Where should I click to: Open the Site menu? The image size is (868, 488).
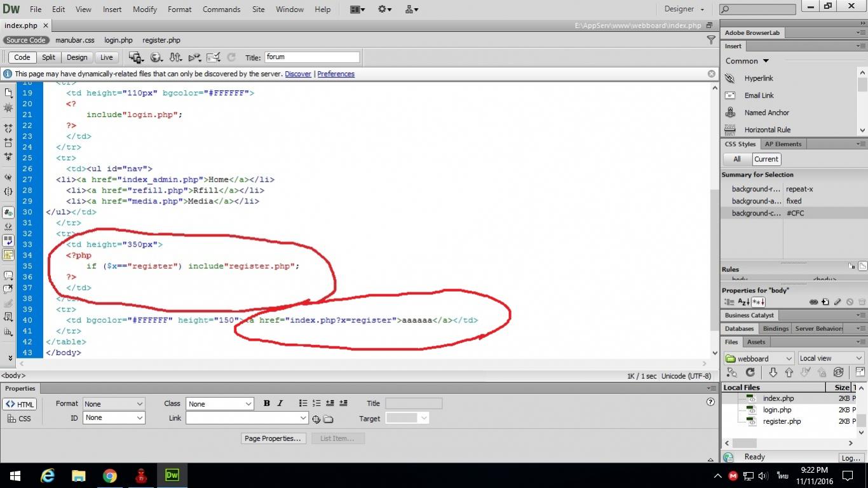(x=258, y=10)
